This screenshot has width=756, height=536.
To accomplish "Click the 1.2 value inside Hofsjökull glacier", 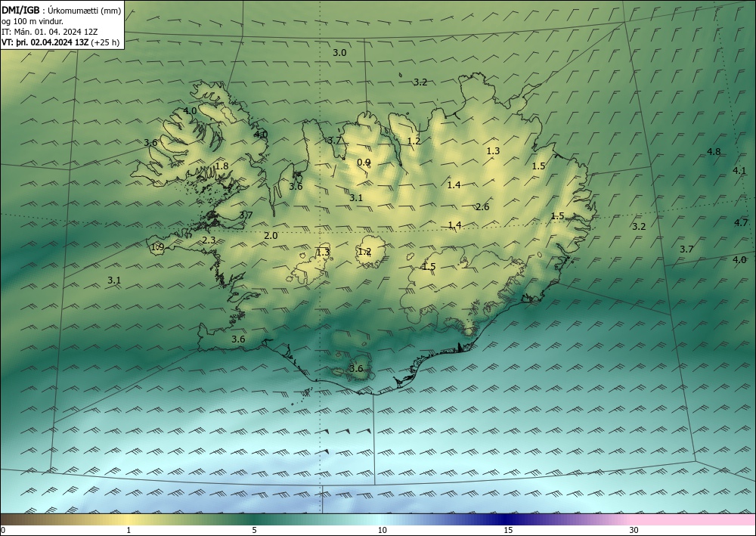I will (x=364, y=252).
